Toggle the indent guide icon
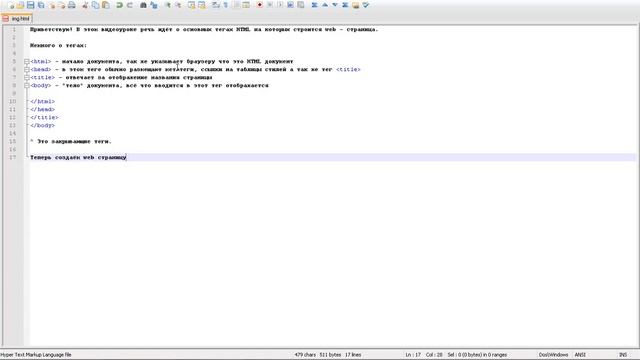 (236, 5)
